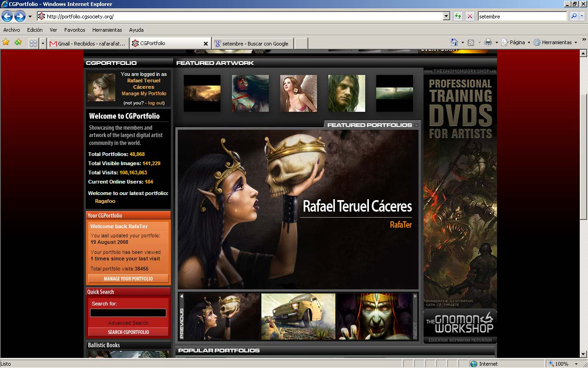Click the page scrollbar down arrow
Screen dimensions: 588x368
click(x=584, y=354)
